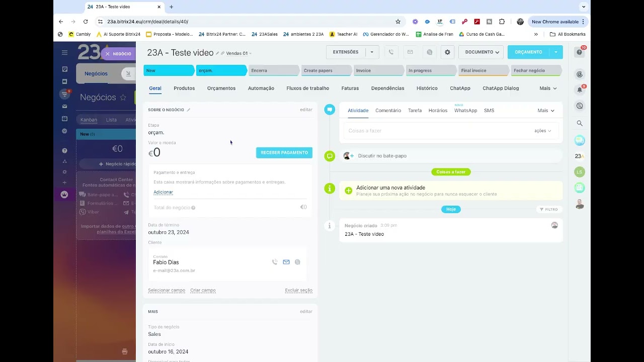The image size is (644, 362).
Task: Open the Cambly bookmark
Action: 79,34
